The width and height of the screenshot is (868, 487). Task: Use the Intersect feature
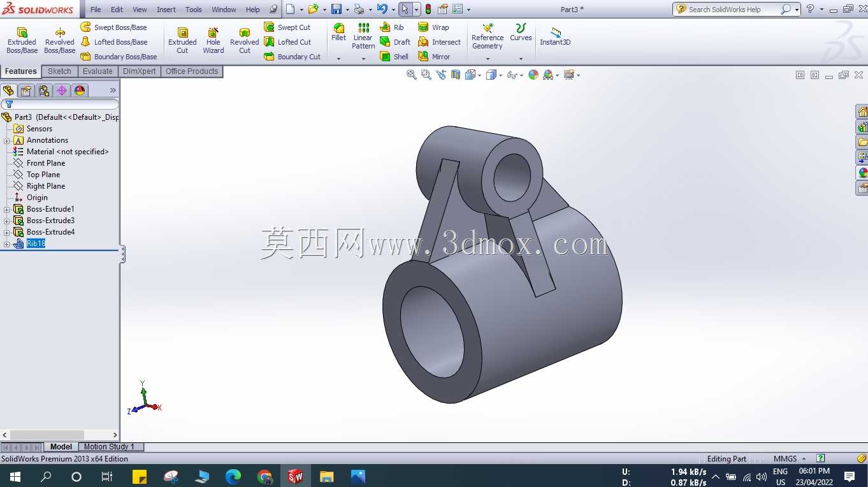click(x=439, y=42)
